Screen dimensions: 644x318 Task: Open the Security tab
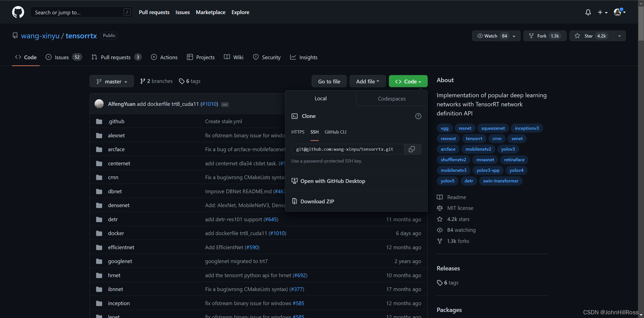pos(267,57)
